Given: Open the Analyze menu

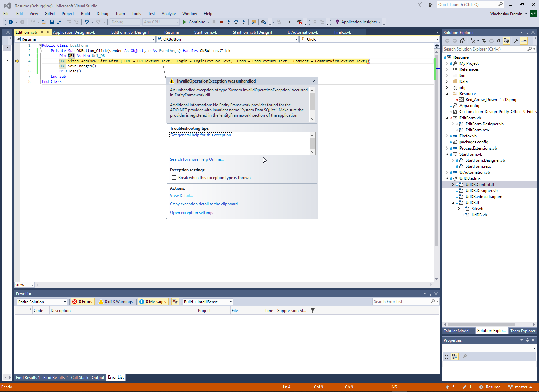Looking at the screenshot, I should coord(168,14).
